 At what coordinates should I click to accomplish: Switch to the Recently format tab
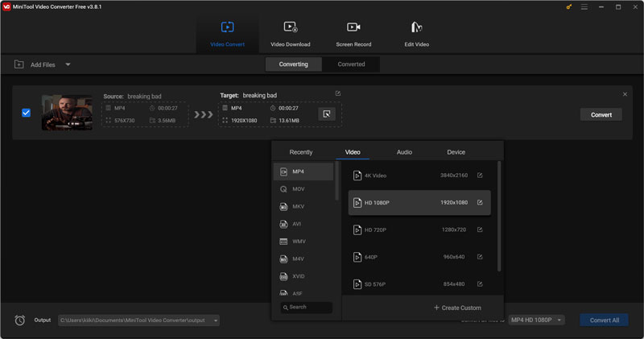[x=300, y=152]
